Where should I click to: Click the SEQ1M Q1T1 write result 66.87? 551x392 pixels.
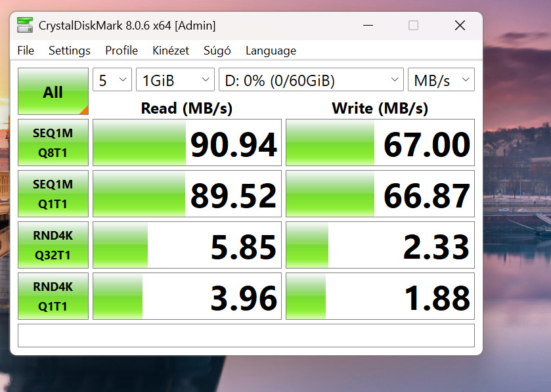coord(380,194)
